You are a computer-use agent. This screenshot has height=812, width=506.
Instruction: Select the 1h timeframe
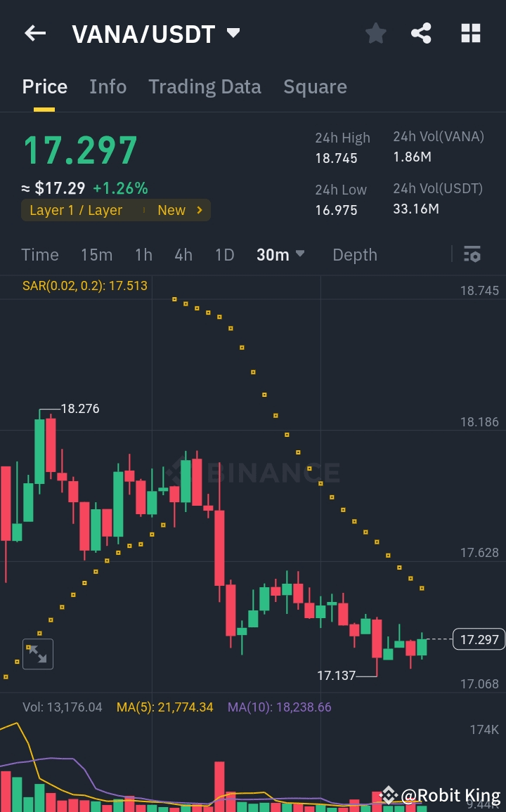(143, 255)
